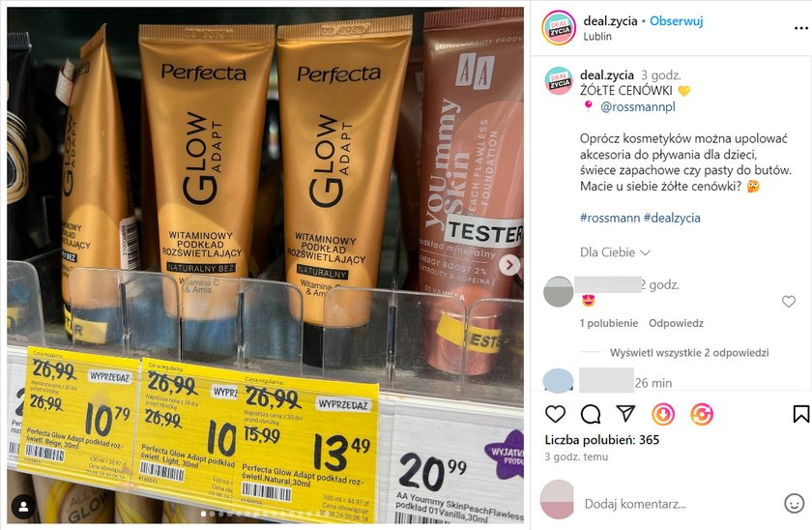Reply to first comment with Odpowiedz
This screenshot has height=530, width=812.
tap(676, 323)
